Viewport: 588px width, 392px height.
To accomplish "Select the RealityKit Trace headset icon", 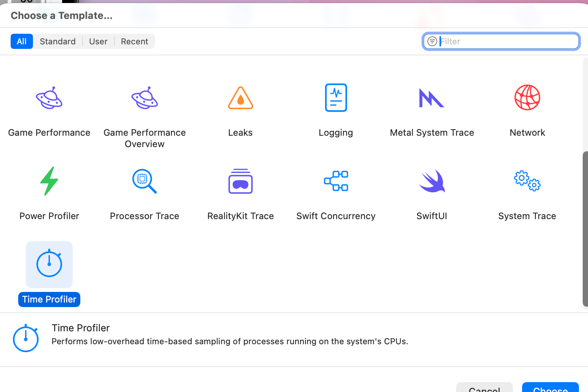I will 241,181.
